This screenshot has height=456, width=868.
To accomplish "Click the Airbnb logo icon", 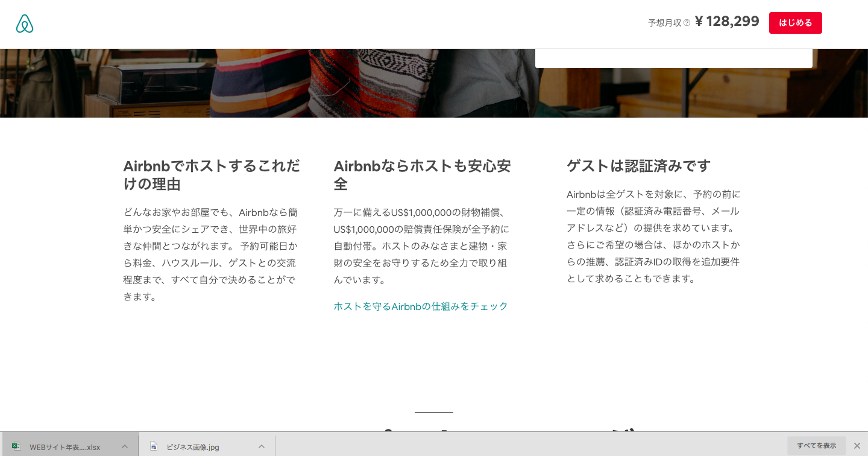I will 25,24.
